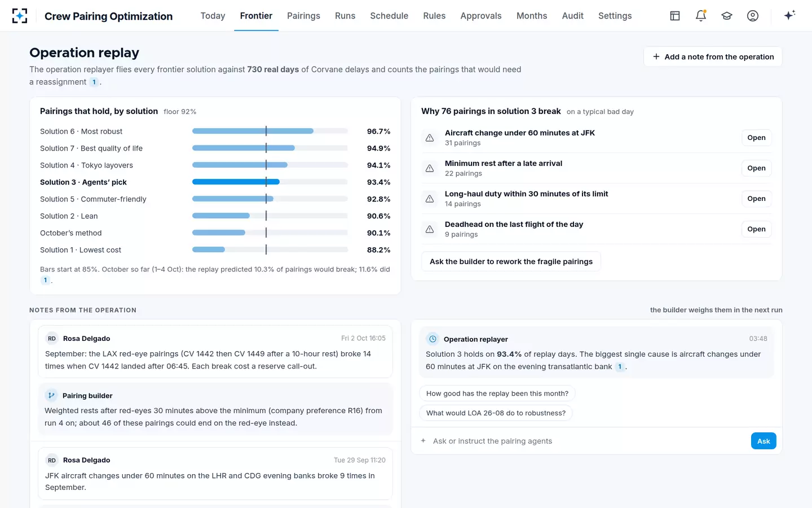The image size is (812, 508).
Task: Click the graduation cap learning icon
Action: [x=727, y=16]
